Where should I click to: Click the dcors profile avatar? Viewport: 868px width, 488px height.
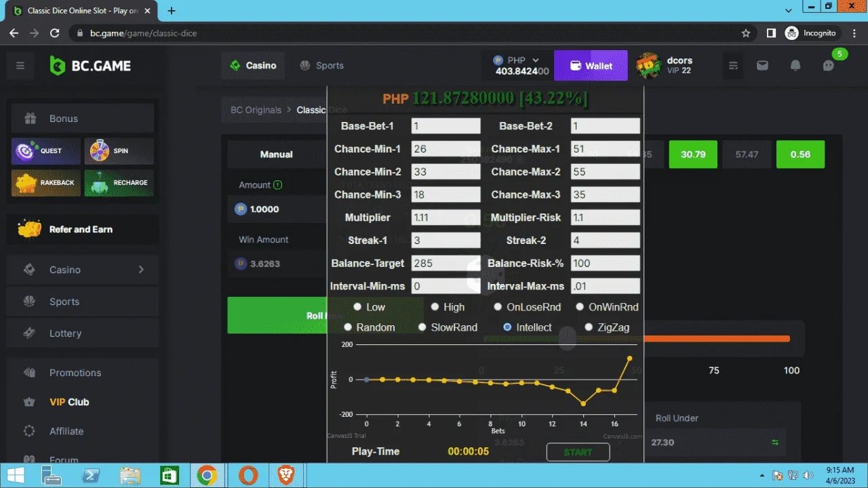[649, 66]
